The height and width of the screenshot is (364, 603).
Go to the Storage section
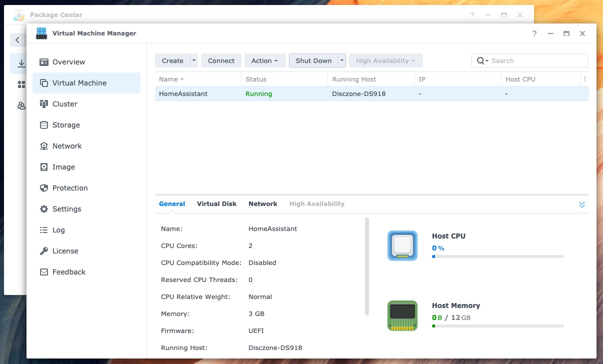point(86,125)
